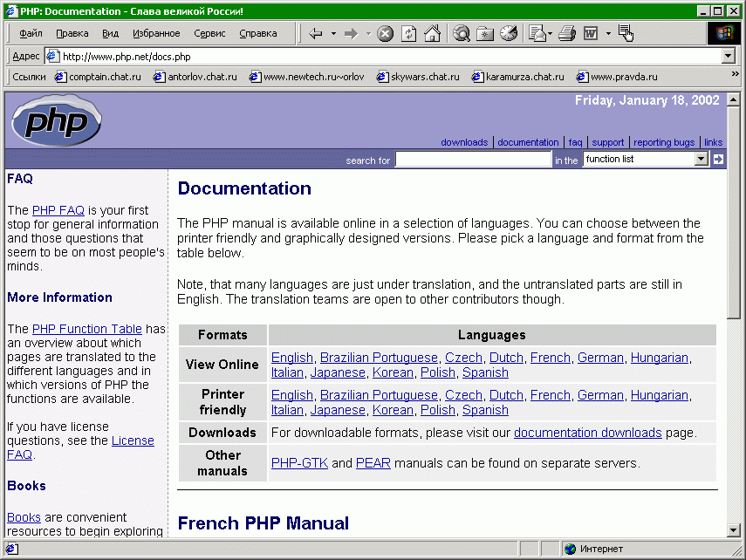Image resolution: width=746 pixels, height=560 pixels.
Task: Open the Вид menu
Action: [110, 33]
